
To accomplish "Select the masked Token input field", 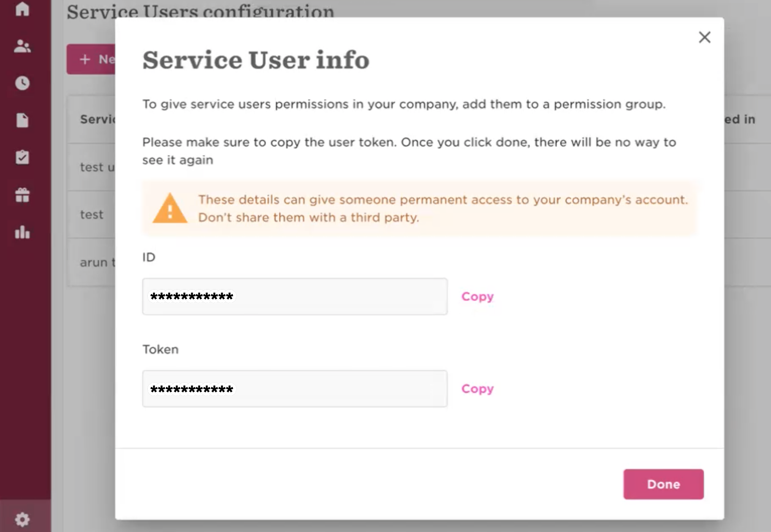I will [295, 388].
